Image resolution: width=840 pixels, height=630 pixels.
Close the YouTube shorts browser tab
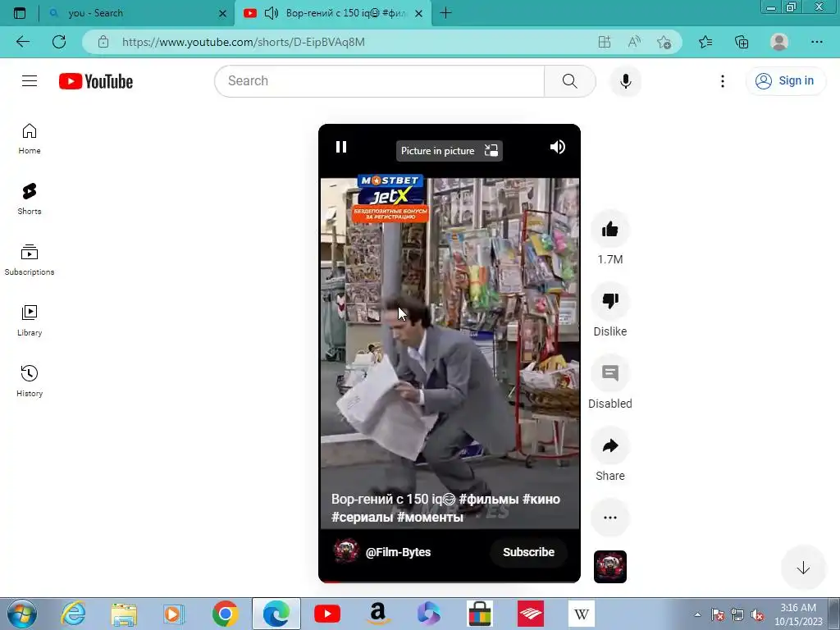tap(419, 13)
